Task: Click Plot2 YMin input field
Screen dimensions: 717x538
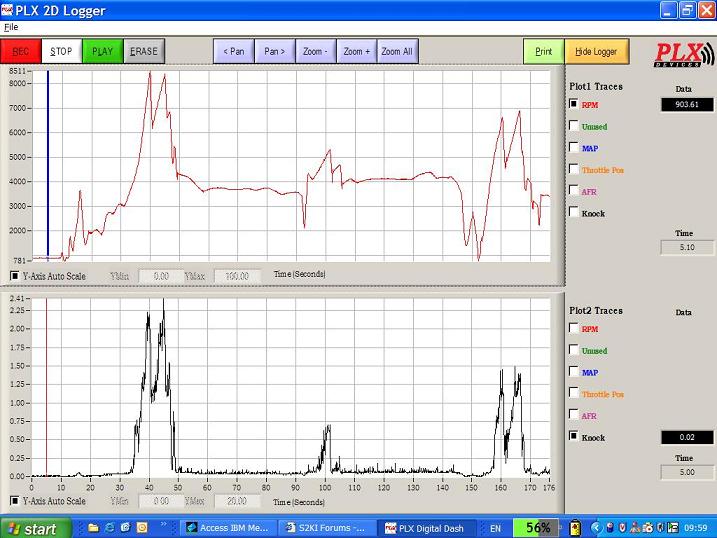Action: tap(161, 501)
